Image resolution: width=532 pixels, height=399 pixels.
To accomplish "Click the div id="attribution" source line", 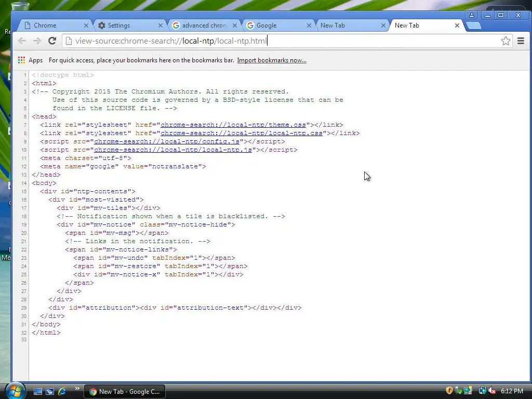I will tap(175, 308).
